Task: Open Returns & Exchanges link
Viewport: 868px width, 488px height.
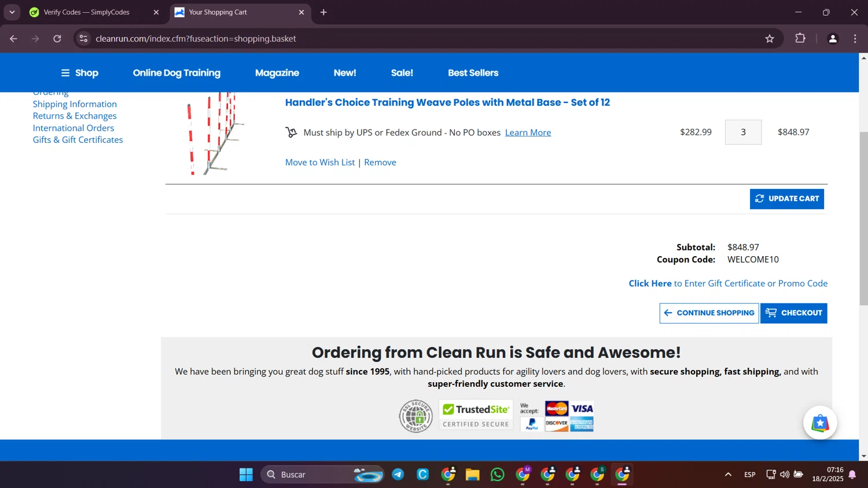Action: tap(75, 116)
